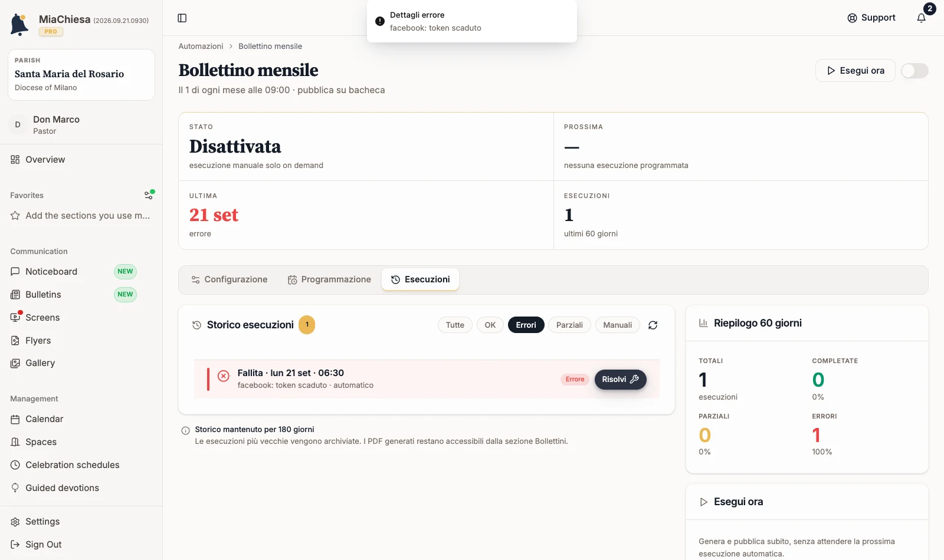Click the Esegui ora button in header
Screen dimensions: 944x560
pos(855,71)
